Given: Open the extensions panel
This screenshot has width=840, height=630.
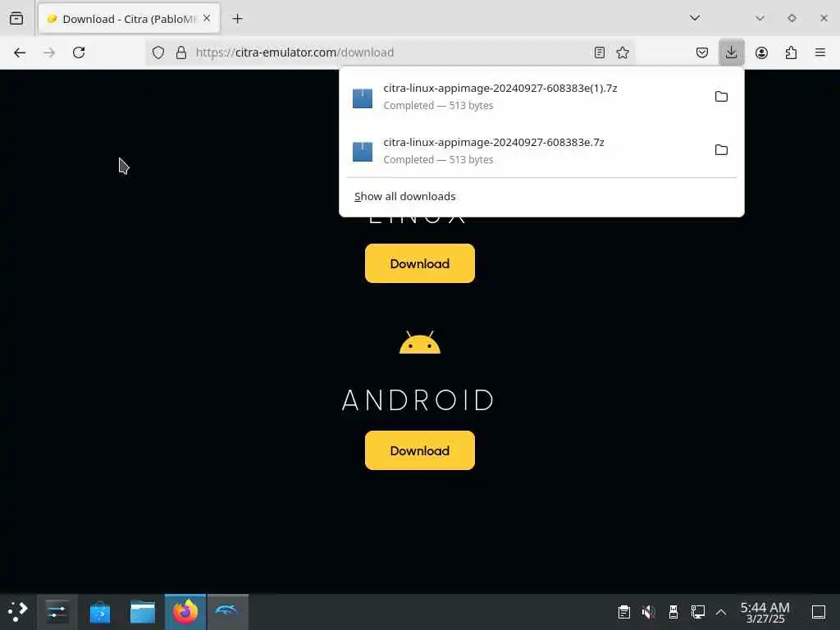Looking at the screenshot, I should point(791,52).
